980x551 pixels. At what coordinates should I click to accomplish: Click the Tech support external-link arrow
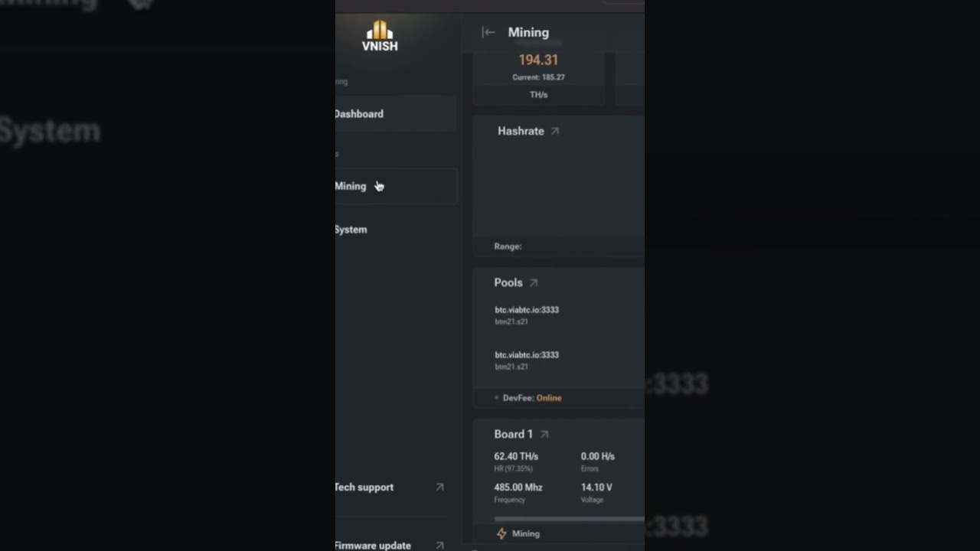pyautogui.click(x=439, y=487)
